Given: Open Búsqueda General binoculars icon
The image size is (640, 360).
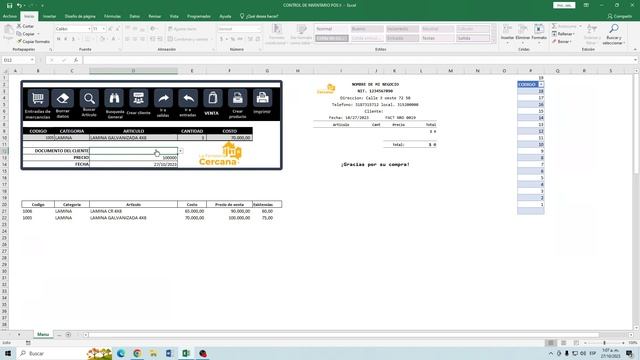Looking at the screenshot, I should [114, 98].
